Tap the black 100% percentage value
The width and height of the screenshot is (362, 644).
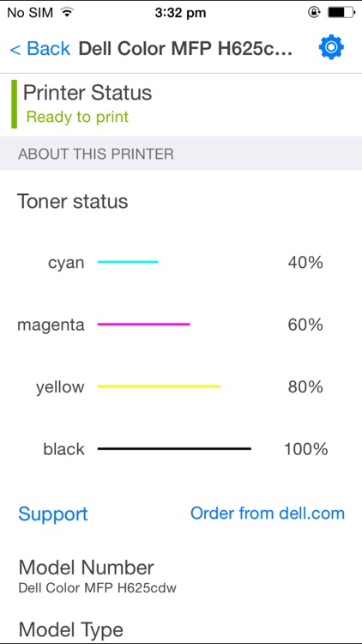(x=306, y=449)
